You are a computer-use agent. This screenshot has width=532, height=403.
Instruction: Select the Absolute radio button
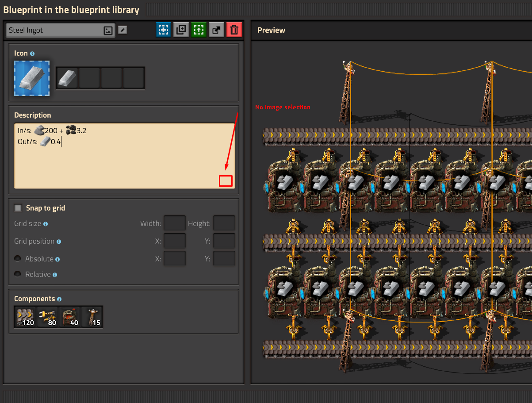18,258
